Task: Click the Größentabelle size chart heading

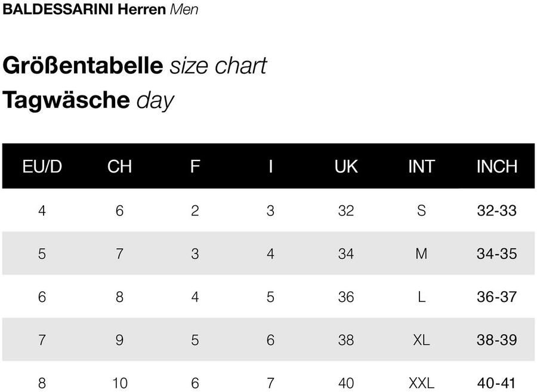Action: (x=135, y=65)
